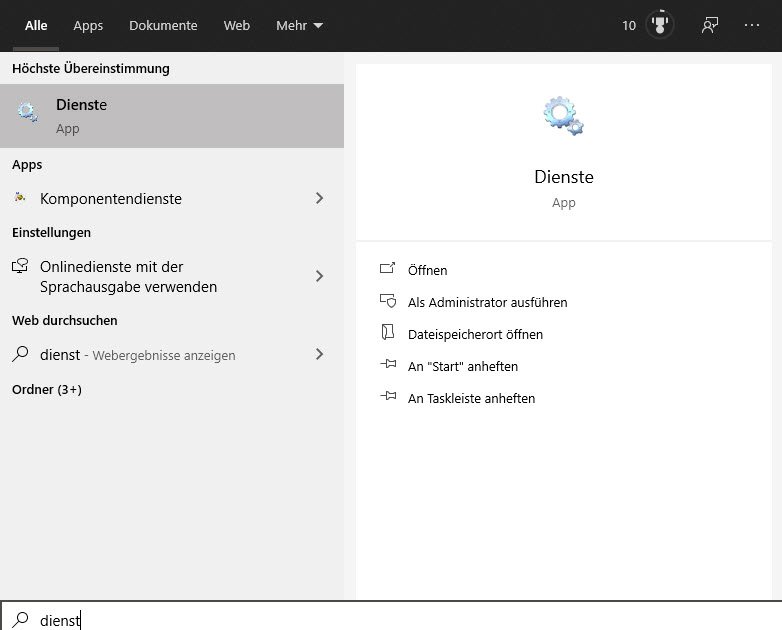This screenshot has height=630, width=782.
Task: Click the Dienste gear icon in best match
Action: click(28, 114)
